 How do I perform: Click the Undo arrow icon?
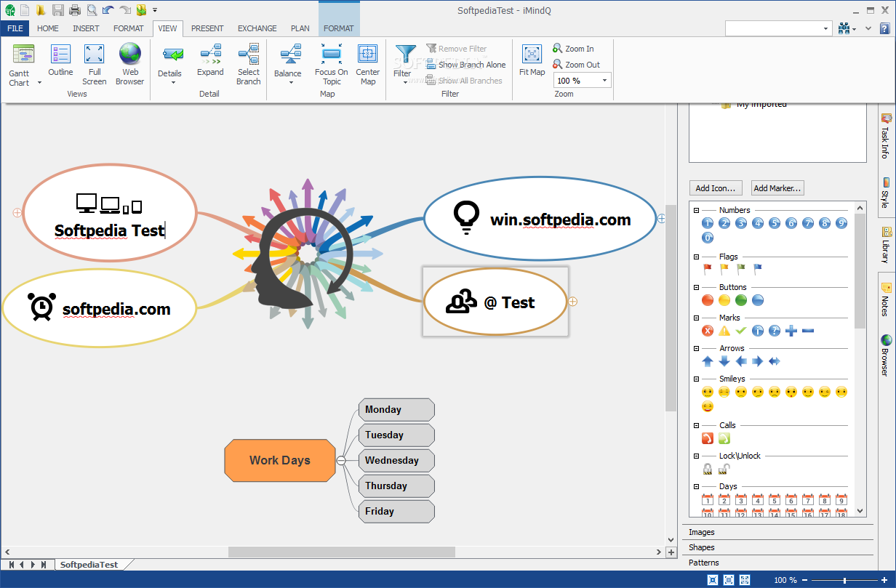tap(108, 10)
